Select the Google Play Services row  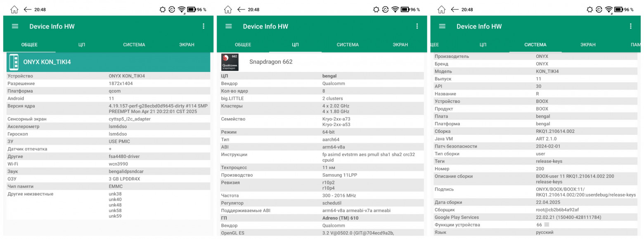coord(535,217)
